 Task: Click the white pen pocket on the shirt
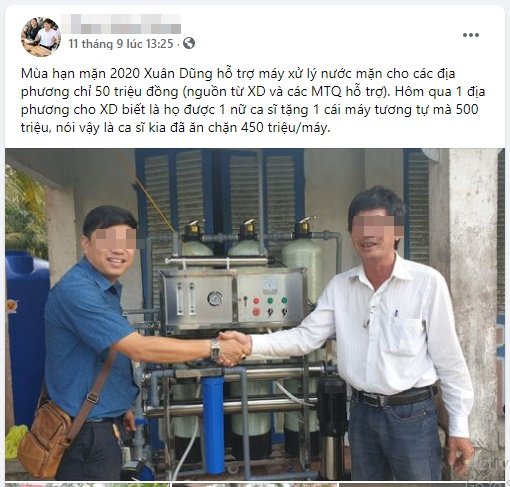point(404,336)
